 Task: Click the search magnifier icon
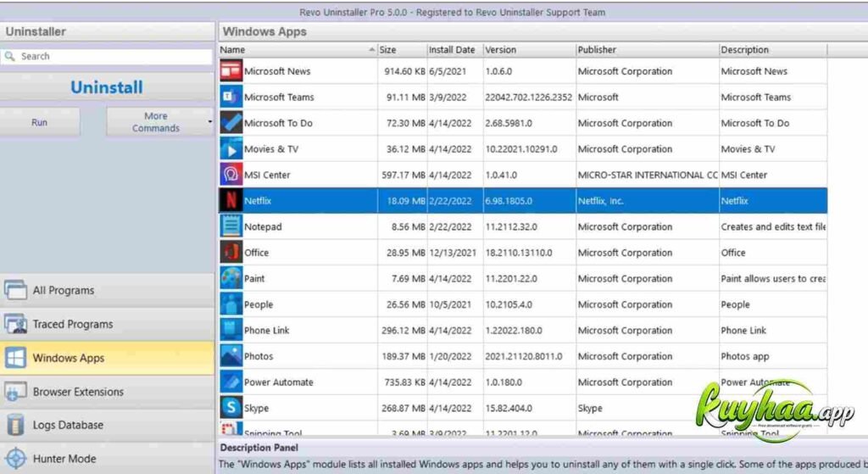[9, 57]
